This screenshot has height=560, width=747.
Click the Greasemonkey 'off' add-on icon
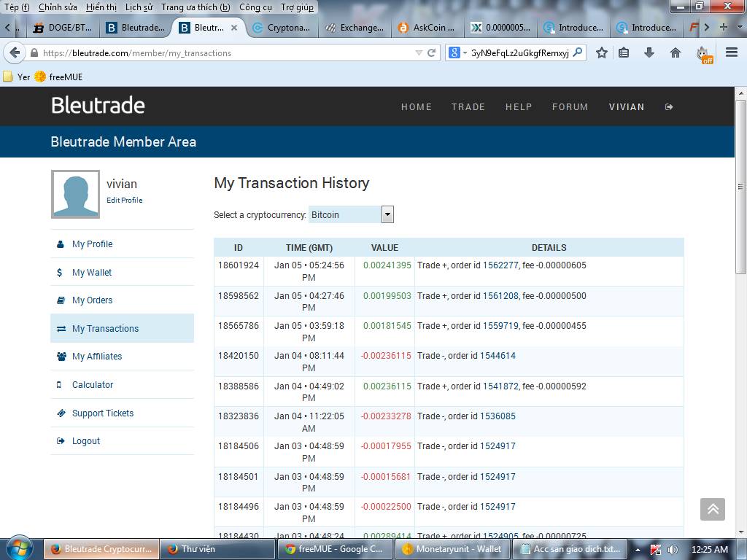(704, 54)
